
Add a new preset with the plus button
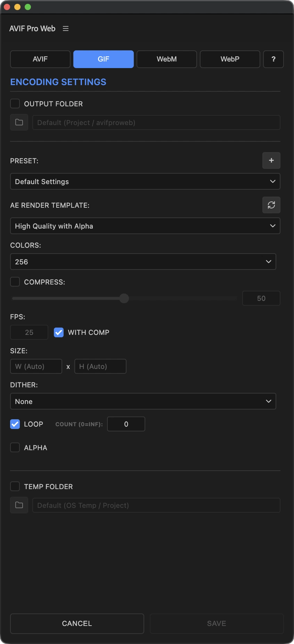click(271, 160)
